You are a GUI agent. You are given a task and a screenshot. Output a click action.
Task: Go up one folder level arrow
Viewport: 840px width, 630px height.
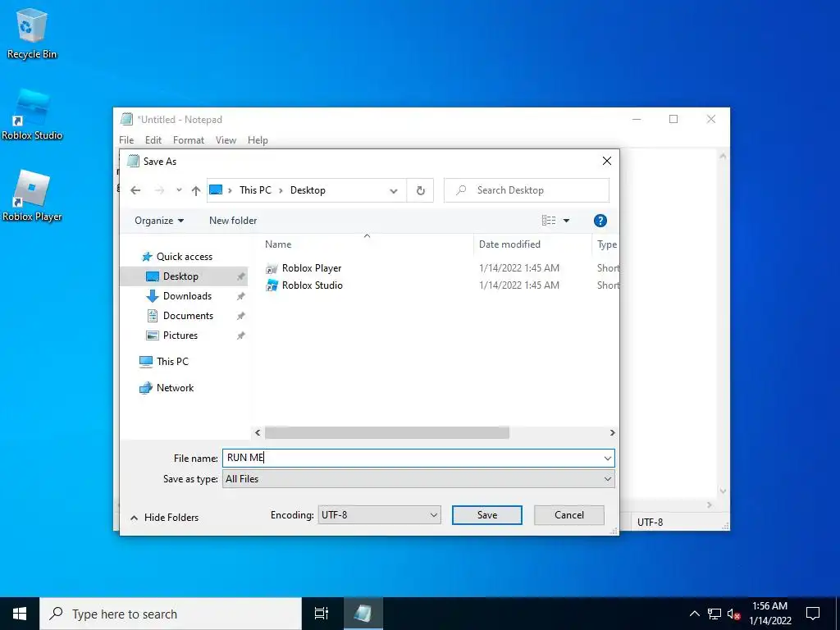click(x=196, y=190)
